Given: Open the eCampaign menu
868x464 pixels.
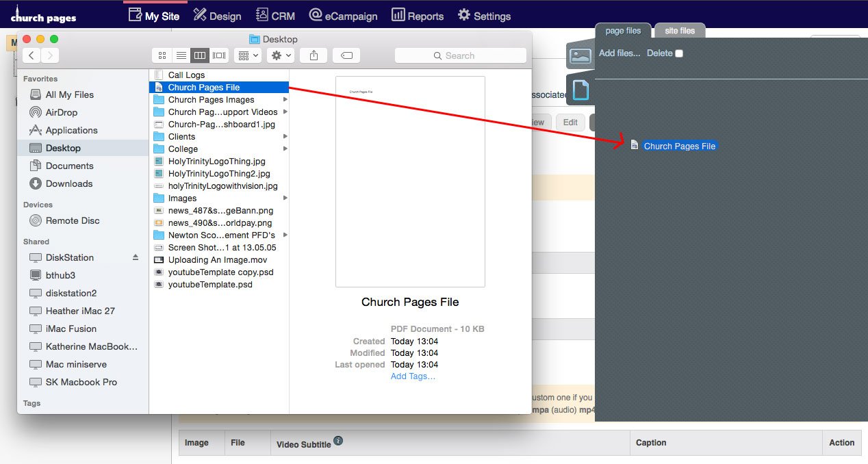Looking at the screenshot, I should pos(342,16).
